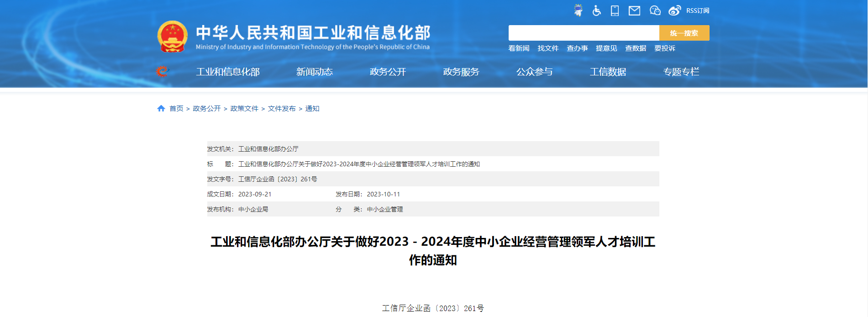Open the mobile phone version icon
Viewport: 868px width, 317px height.
(615, 11)
